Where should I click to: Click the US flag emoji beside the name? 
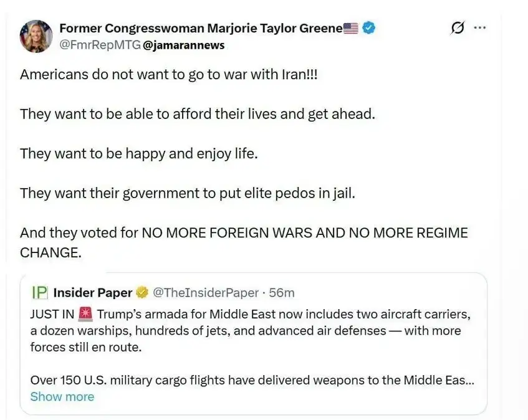click(351, 28)
